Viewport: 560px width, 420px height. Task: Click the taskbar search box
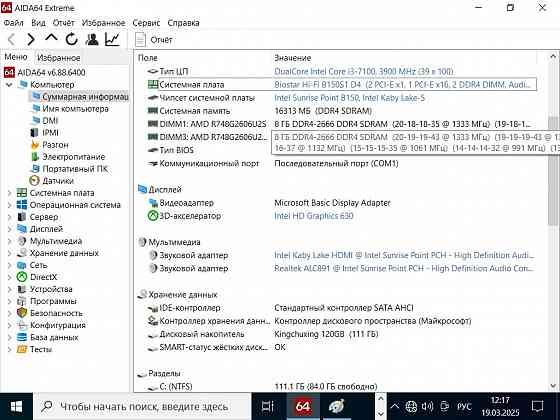(x=142, y=406)
